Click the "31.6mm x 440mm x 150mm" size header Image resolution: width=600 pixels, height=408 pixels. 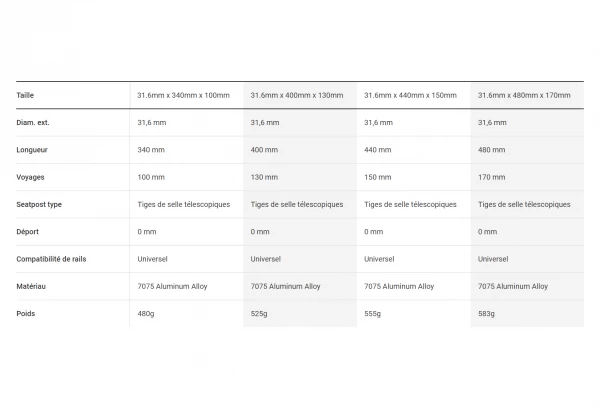pyautogui.click(x=411, y=95)
